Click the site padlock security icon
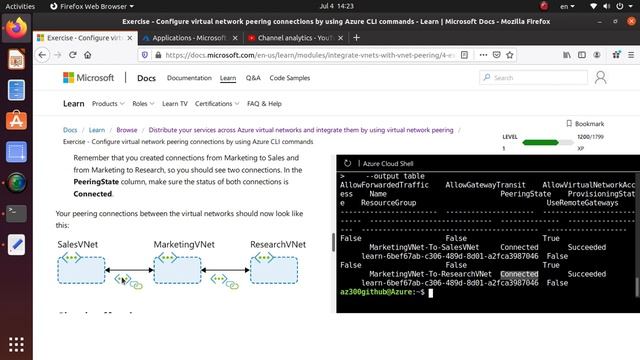The image size is (640, 360). 158,55
